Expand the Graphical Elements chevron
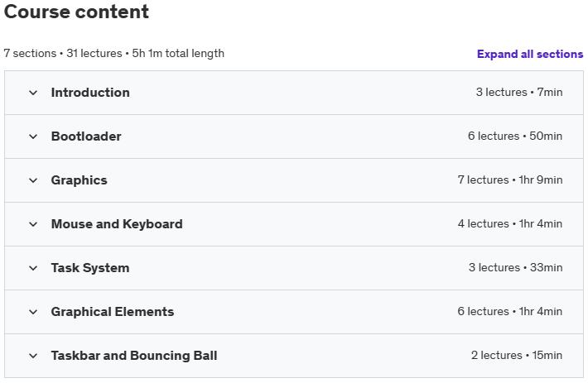The image size is (588, 383). pyautogui.click(x=33, y=312)
